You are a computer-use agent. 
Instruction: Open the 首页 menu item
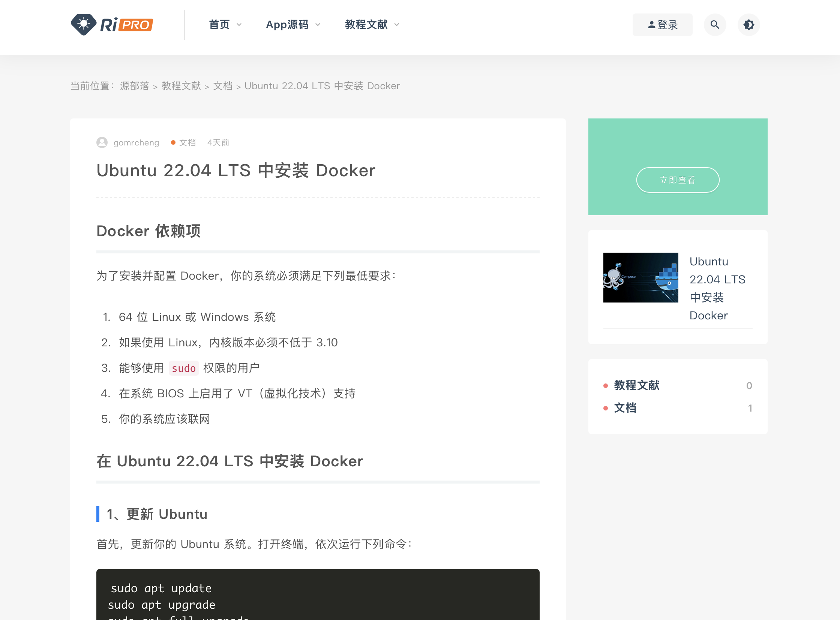pyautogui.click(x=219, y=25)
